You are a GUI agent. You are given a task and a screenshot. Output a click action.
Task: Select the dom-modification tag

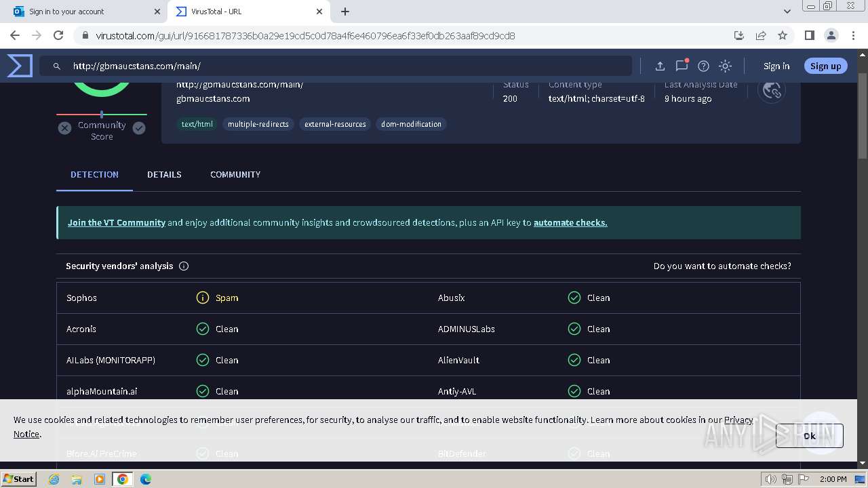(x=411, y=124)
